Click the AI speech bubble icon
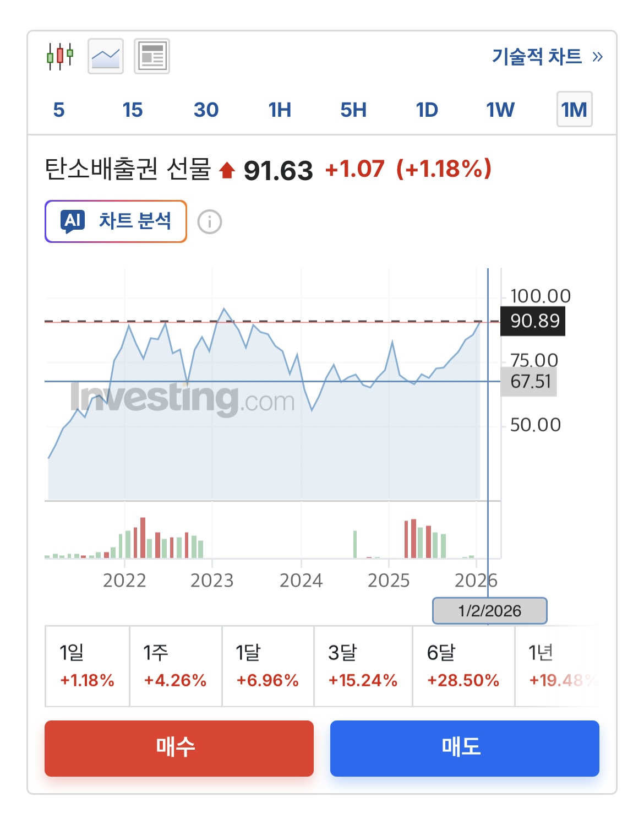The image size is (644, 813). [73, 221]
